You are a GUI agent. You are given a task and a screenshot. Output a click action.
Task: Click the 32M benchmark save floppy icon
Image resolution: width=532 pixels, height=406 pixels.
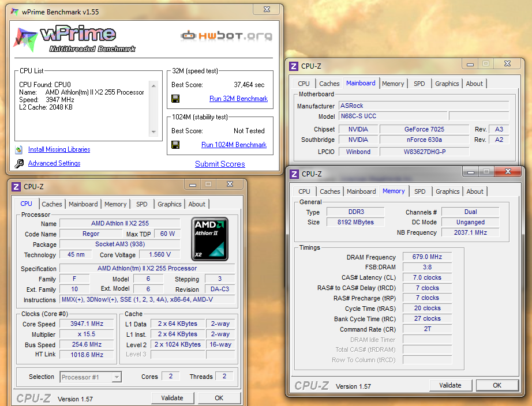point(175,99)
